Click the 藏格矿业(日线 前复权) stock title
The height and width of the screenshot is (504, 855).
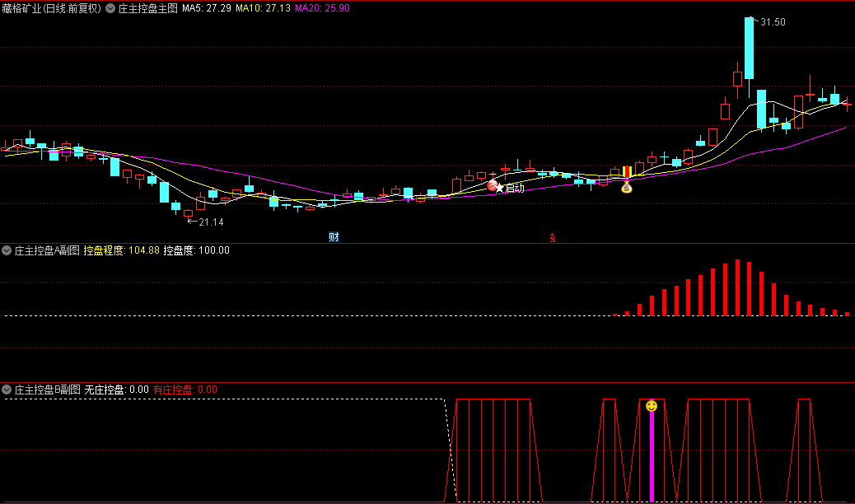[51, 8]
